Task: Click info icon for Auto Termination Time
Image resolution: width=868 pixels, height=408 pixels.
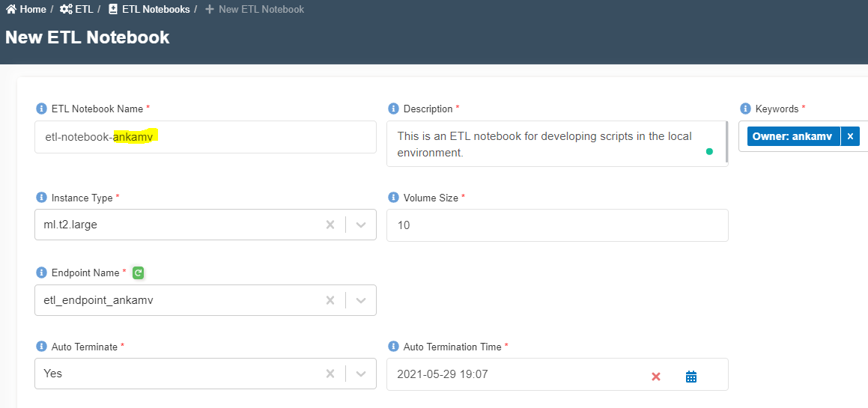Action: coord(393,347)
